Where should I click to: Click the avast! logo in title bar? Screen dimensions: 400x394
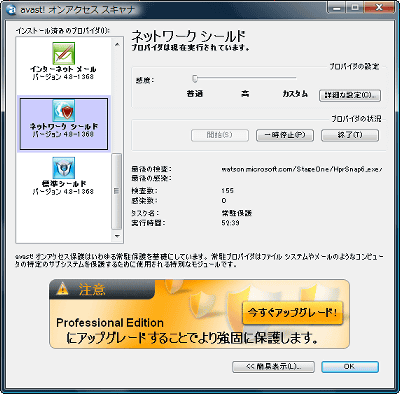(11, 10)
